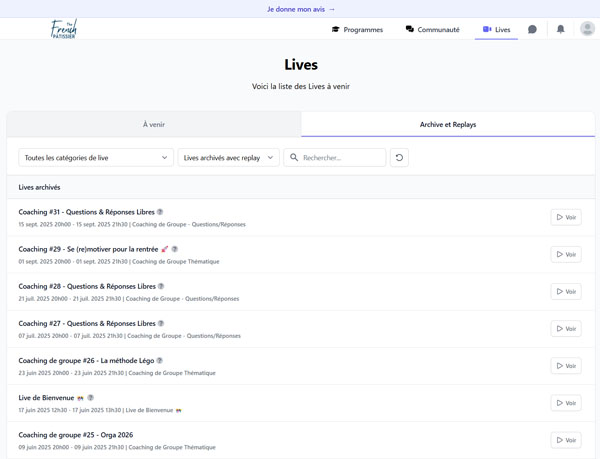Click The French Pâtissier logo
Image resolution: width=600 pixels, height=459 pixels.
tap(64, 29)
